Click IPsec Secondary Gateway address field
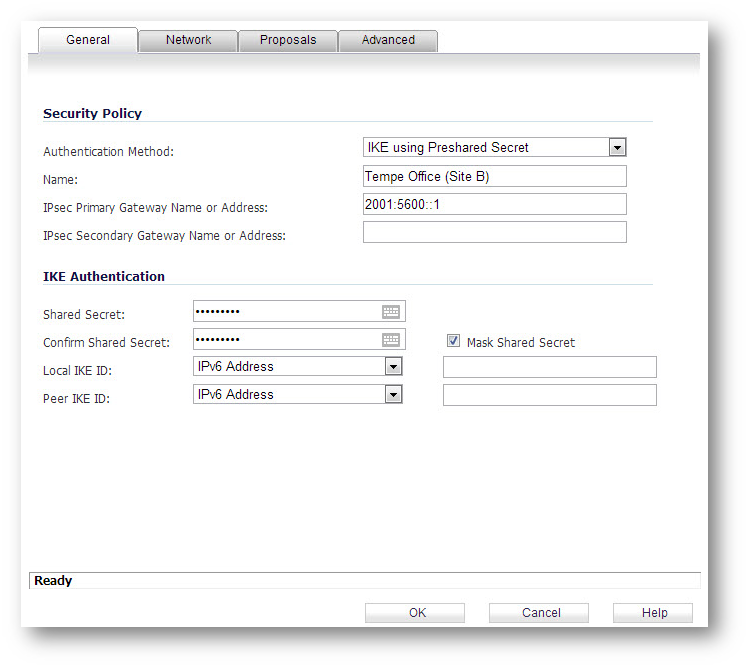750x669 pixels. pyautogui.click(x=495, y=232)
